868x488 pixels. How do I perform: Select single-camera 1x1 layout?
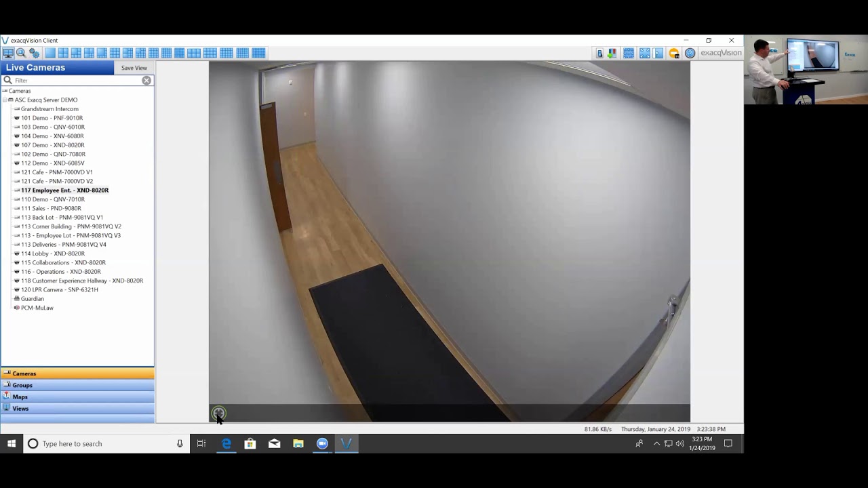[x=50, y=53]
